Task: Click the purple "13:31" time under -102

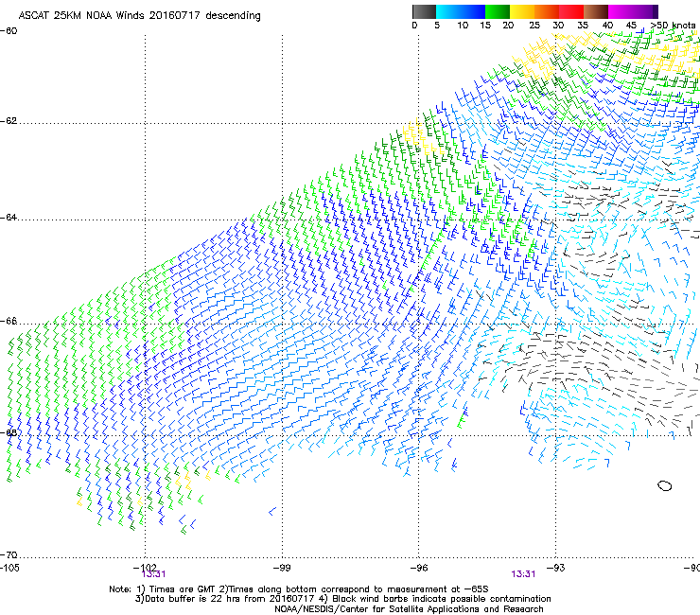Action: click(154, 574)
